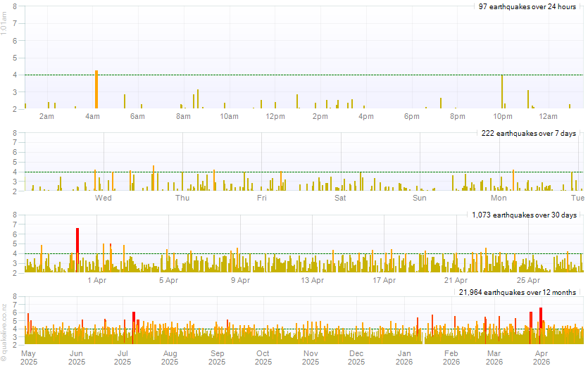The width and height of the screenshot is (588, 373).
Task: Select the '21,964 earthquakes over 12 months' title
Action: [518, 292]
